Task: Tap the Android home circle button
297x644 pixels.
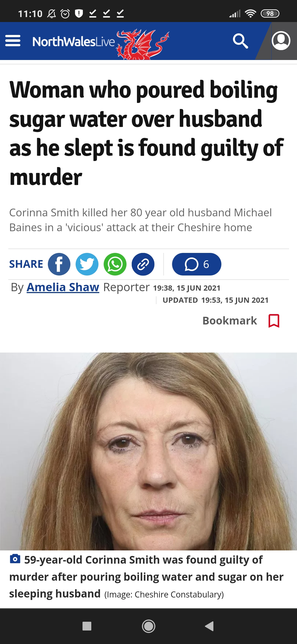Action: 148,626
